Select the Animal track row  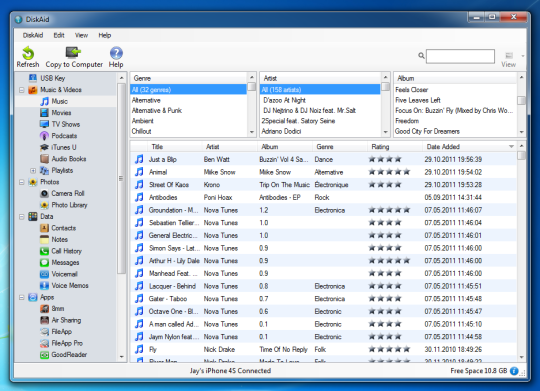(x=323, y=172)
